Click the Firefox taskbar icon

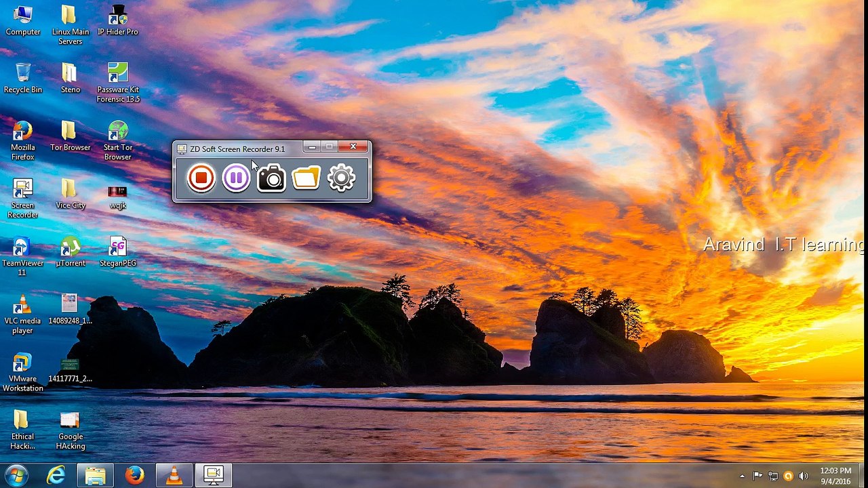134,476
